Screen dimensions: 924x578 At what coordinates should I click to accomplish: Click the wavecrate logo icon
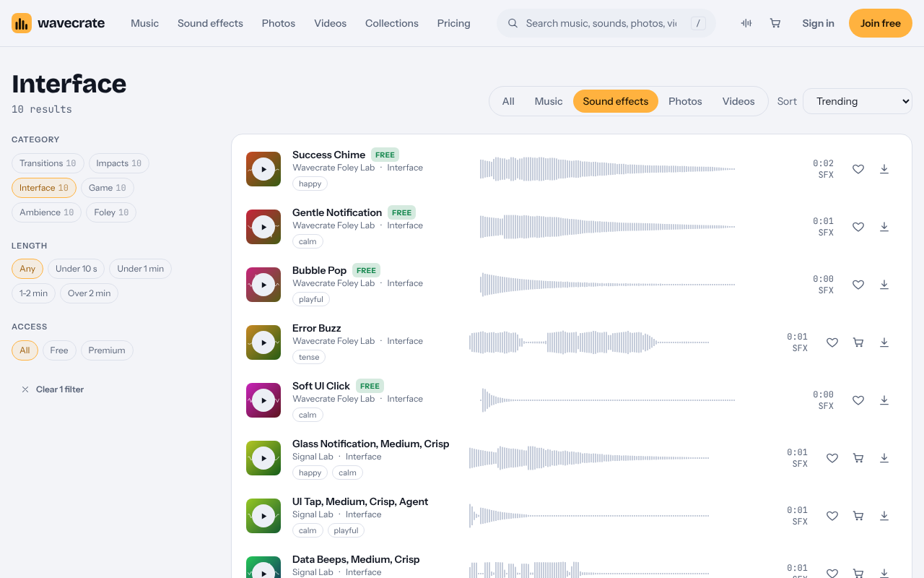point(22,23)
